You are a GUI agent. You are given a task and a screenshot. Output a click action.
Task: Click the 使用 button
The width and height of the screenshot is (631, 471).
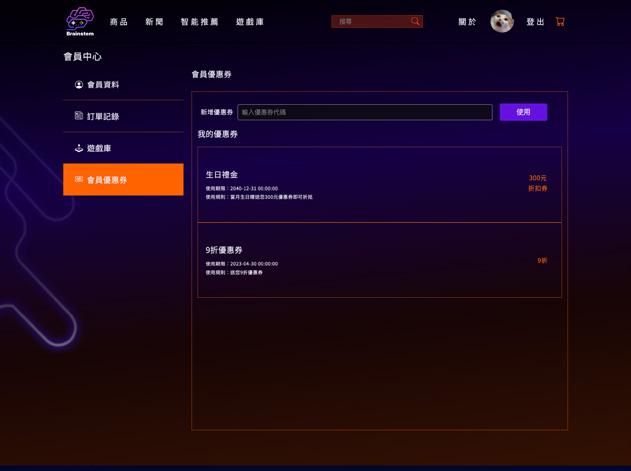coord(523,112)
